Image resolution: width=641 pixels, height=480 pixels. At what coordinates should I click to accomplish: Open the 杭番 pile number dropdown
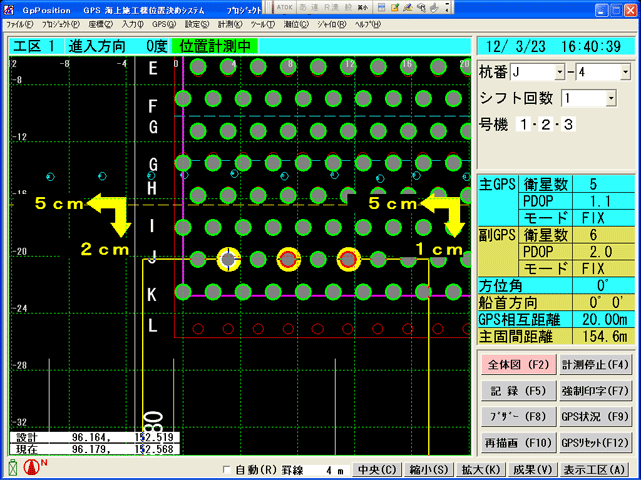coord(625,73)
